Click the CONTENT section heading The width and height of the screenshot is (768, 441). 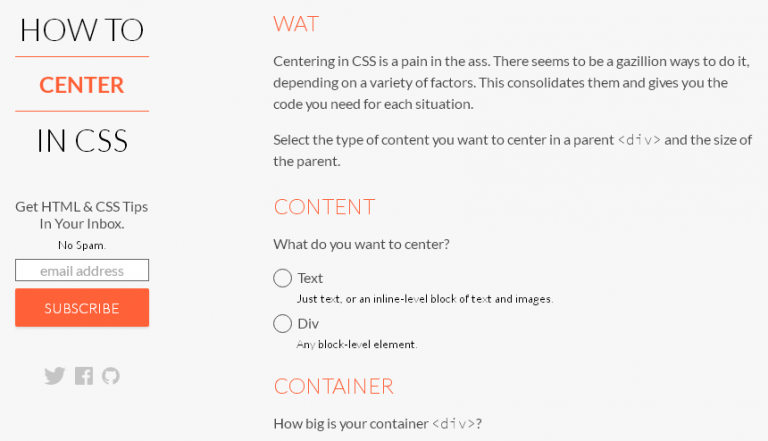pos(324,207)
